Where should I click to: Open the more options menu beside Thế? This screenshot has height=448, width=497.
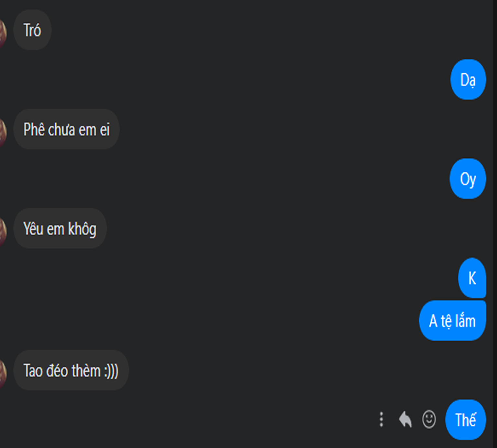(x=381, y=419)
